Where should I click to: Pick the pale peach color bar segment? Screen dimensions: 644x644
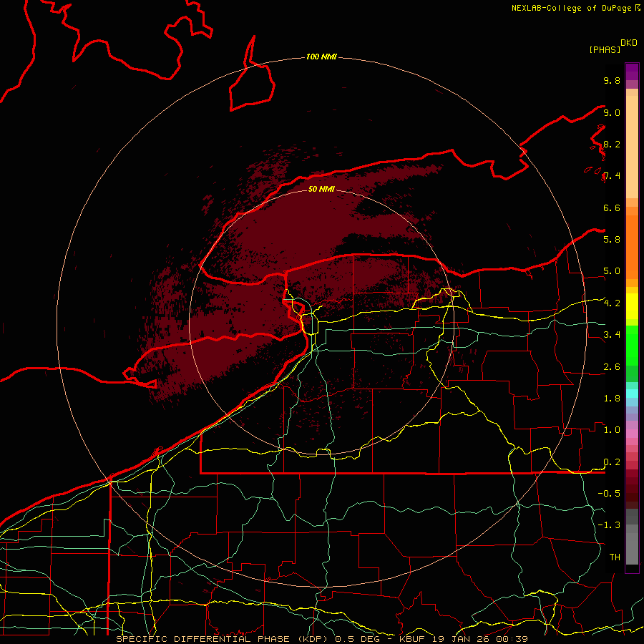[632, 147]
